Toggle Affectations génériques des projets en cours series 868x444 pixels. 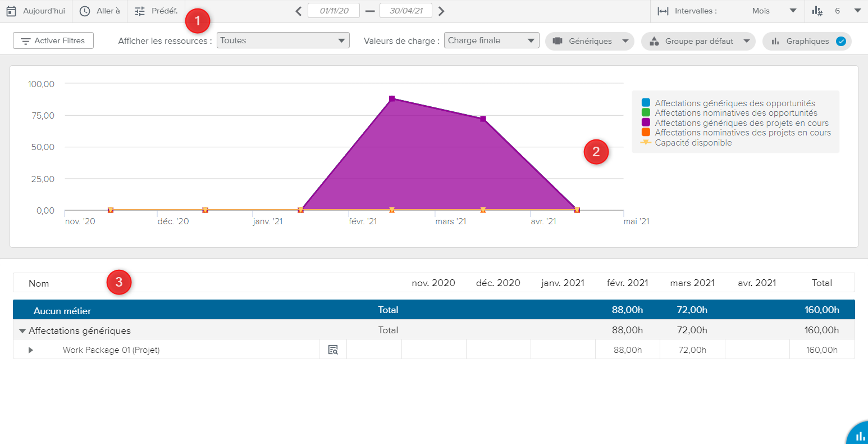[x=646, y=123]
